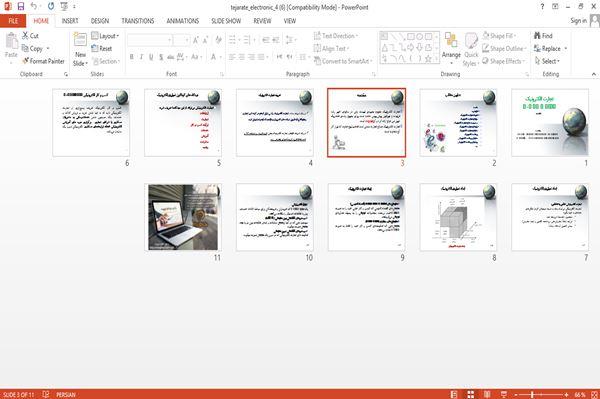The image size is (600, 399).
Task: Switch to the TRANSITIONS tab
Action: pos(138,21)
